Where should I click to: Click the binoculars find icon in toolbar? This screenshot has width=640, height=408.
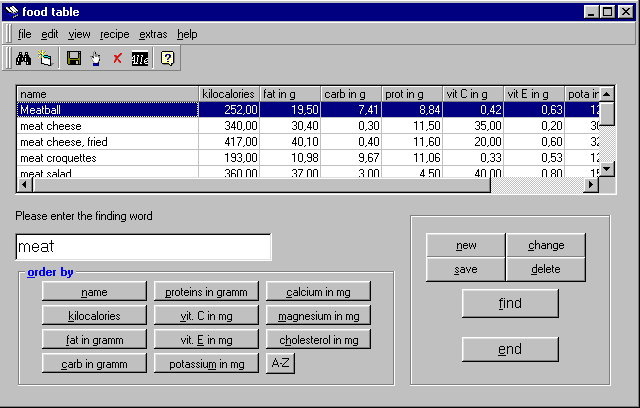pos(24,58)
